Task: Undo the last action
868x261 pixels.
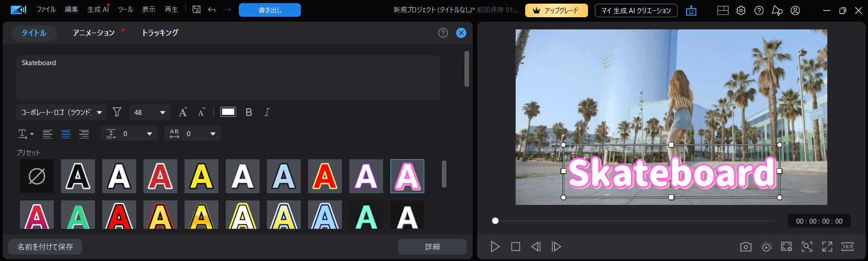Action: click(212, 9)
